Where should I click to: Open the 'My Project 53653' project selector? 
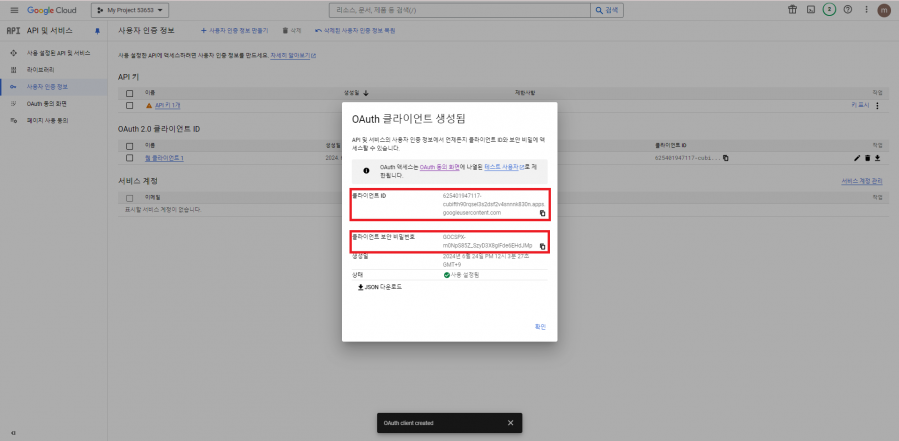tap(131, 10)
